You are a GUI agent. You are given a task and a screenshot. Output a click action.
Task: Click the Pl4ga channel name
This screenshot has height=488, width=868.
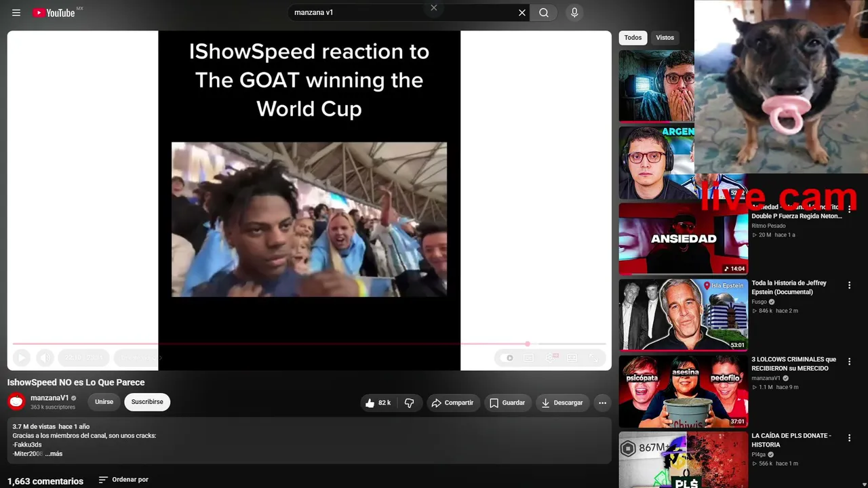(759, 454)
